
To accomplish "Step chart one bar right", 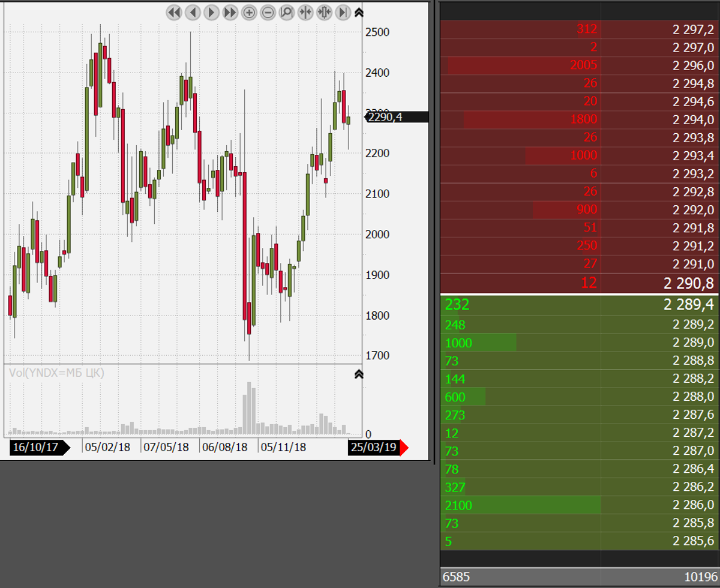I will tap(211, 12).
